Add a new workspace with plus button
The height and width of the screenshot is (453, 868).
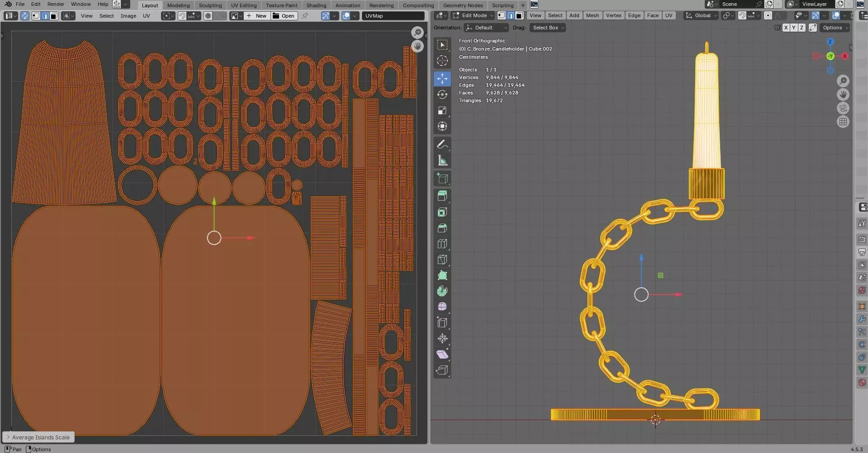[x=523, y=5]
